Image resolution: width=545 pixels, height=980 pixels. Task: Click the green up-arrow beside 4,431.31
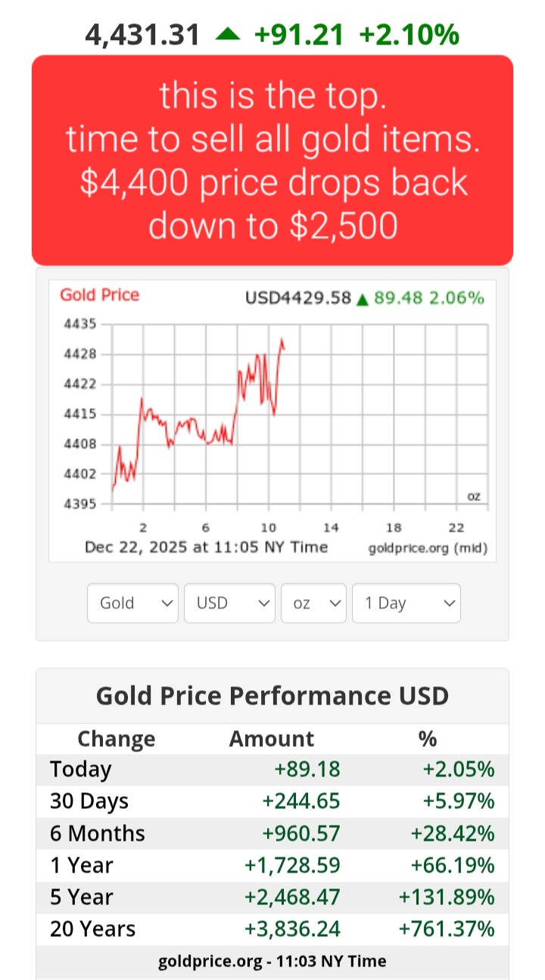click(228, 34)
